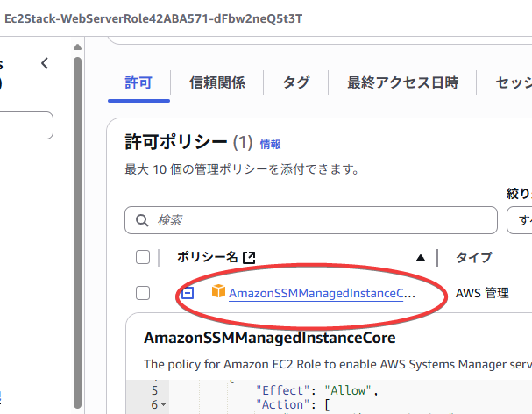Click the "Effect": "Allow" line in the JSON

tap(317, 390)
